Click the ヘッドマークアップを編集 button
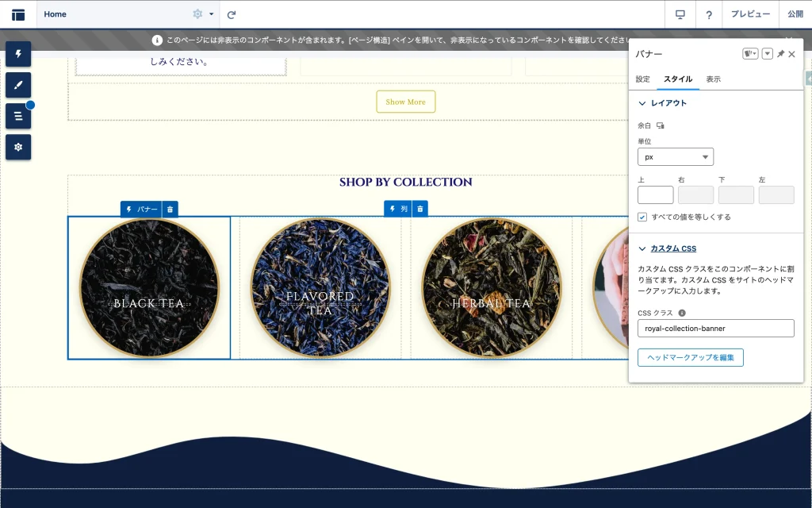Screen dimensions: 812x508 click(690, 357)
